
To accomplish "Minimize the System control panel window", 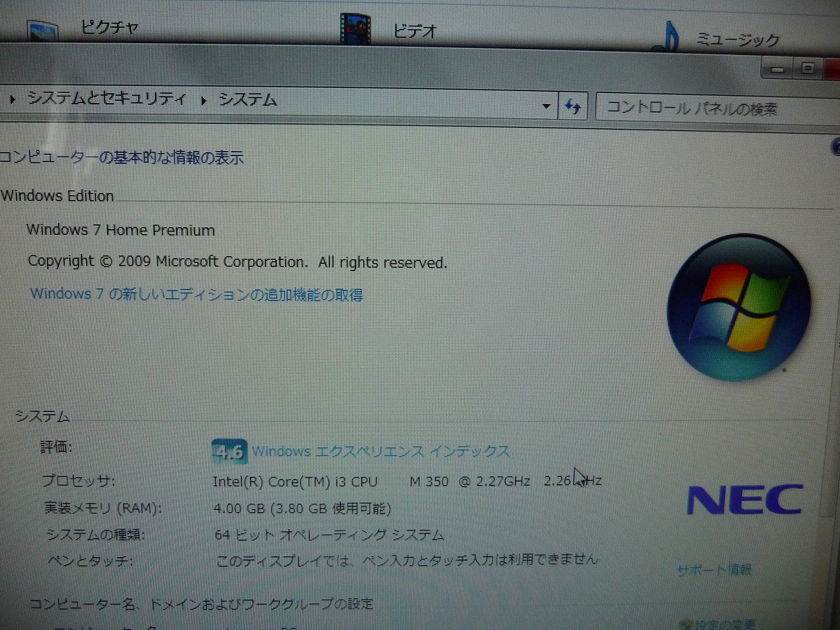I will [778, 69].
